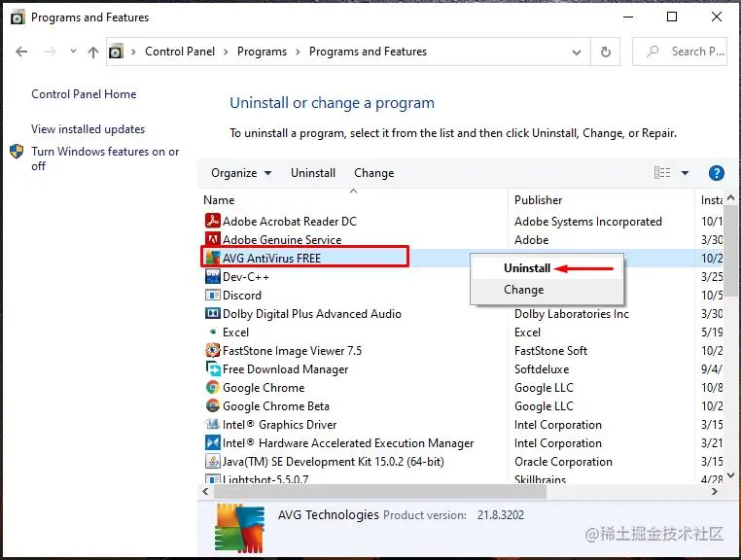The height and width of the screenshot is (560, 741).
Task: Click Uninstall in the toolbar
Action: tap(313, 173)
